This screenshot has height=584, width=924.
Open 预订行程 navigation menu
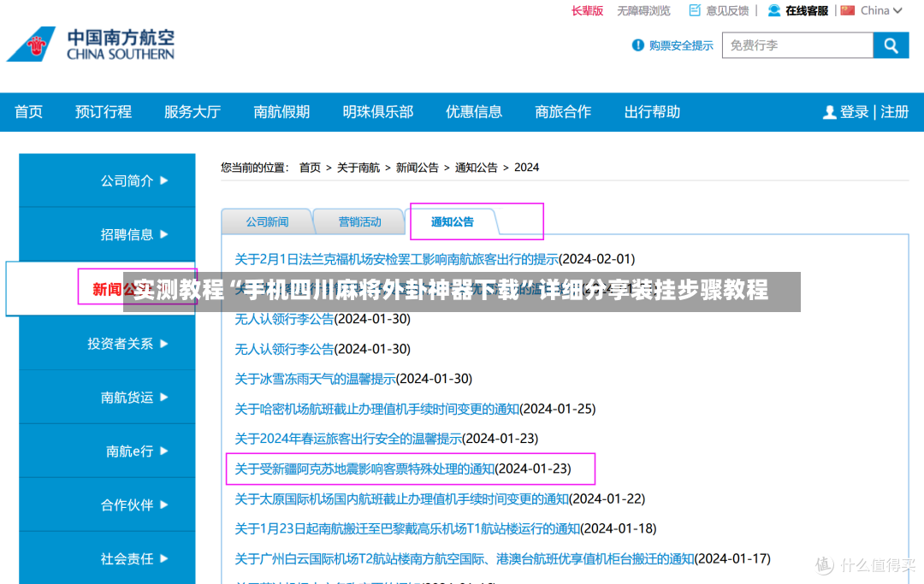click(x=104, y=112)
